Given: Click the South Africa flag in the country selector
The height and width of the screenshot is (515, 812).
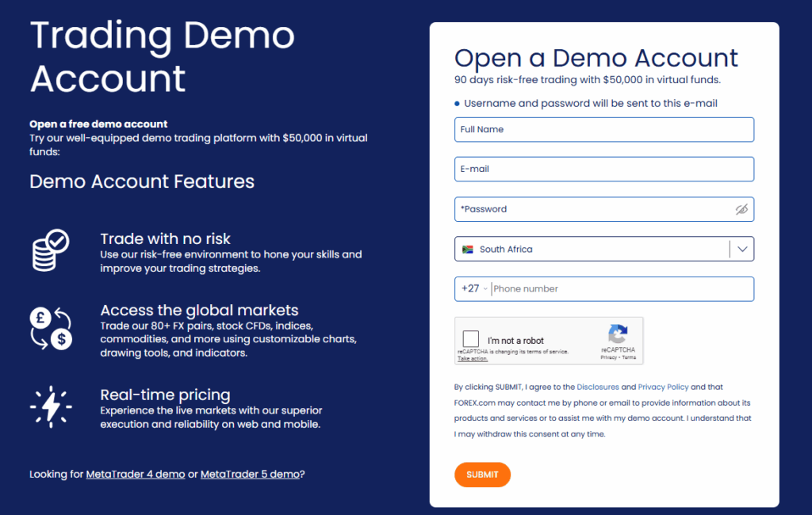Looking at the screenshot, I should click(469, 249).
